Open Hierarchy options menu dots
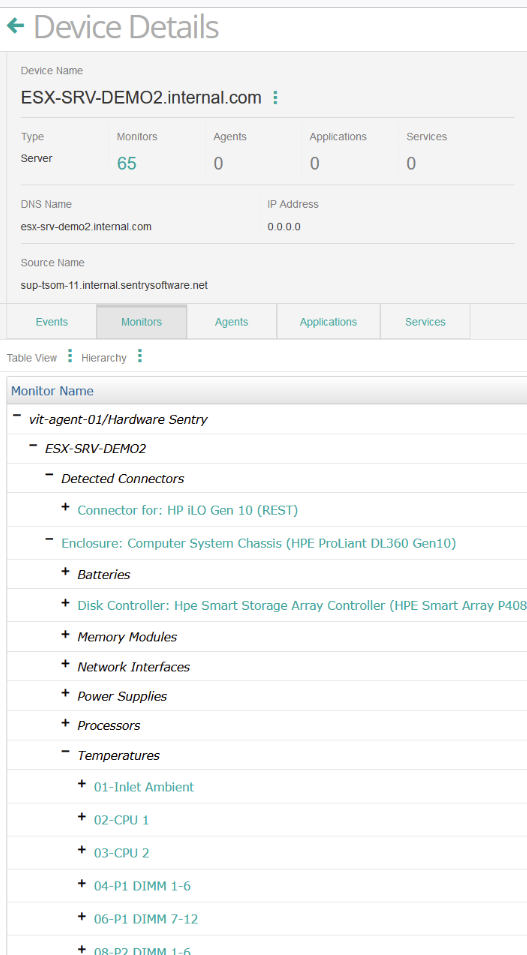527x955 pixels. point(140,356)
